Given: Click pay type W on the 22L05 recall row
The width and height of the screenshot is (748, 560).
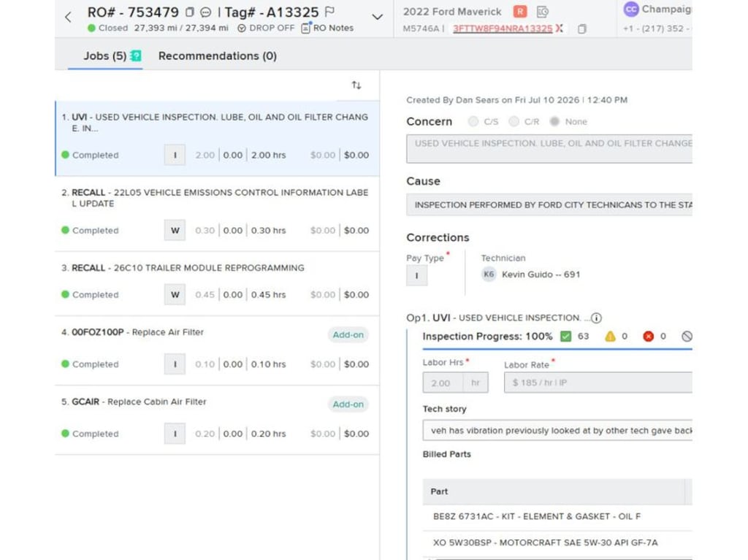Looking at the screenshot, I should [x=175, y=231].
